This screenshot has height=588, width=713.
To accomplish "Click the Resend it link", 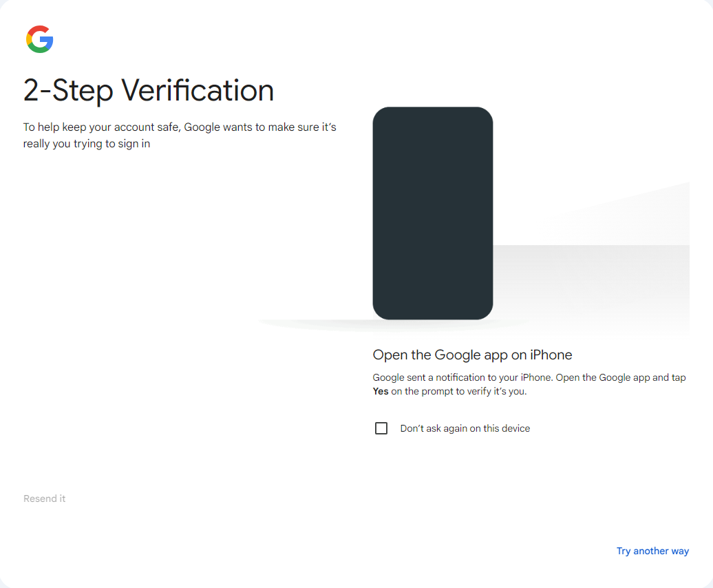I will (45, 498).
